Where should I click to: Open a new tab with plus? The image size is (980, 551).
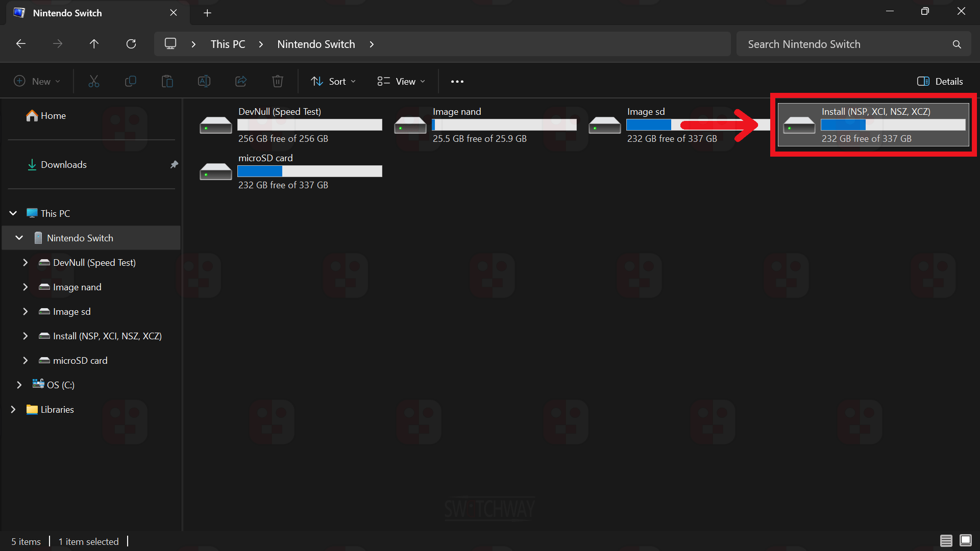pyautogui.click(x=207, y=13)
